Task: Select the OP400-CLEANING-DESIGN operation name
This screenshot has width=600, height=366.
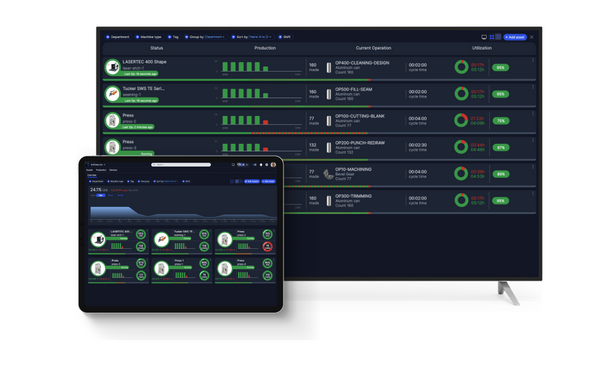Action: click(362, 63)
